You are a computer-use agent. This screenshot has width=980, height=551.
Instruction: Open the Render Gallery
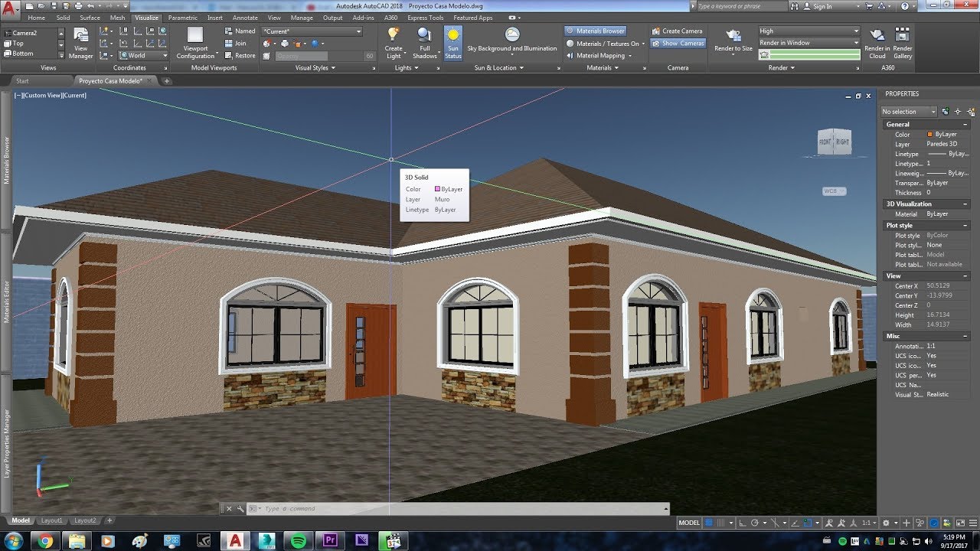click(x=903, y=42)
